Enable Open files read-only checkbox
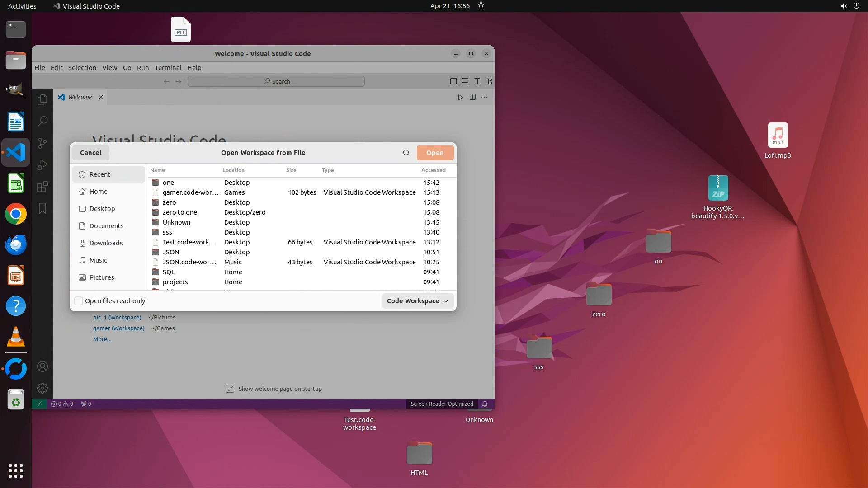The width and height of the screenshot is (868, 488). click(79, 301)
